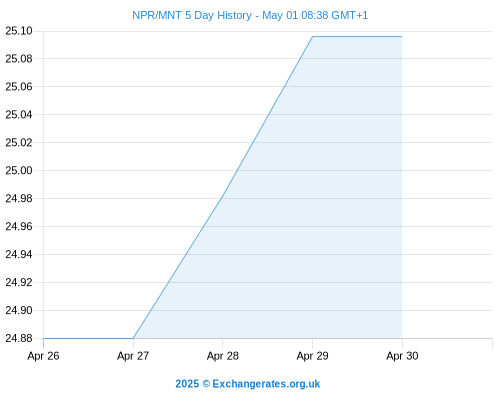495x400 pixels.
Task: Click the 24.88 y-axis value label
Action: [x=19, y=338]
